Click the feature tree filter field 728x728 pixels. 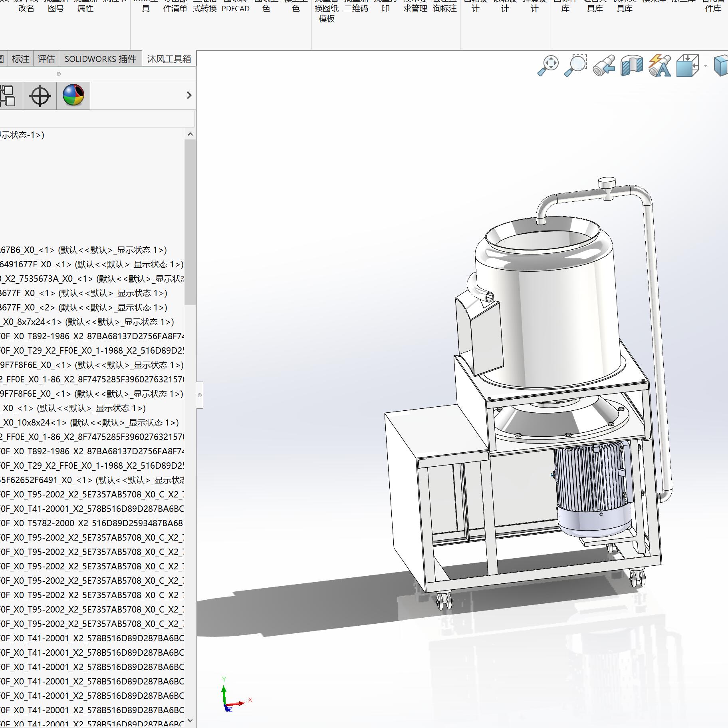[x=97, y=119]
